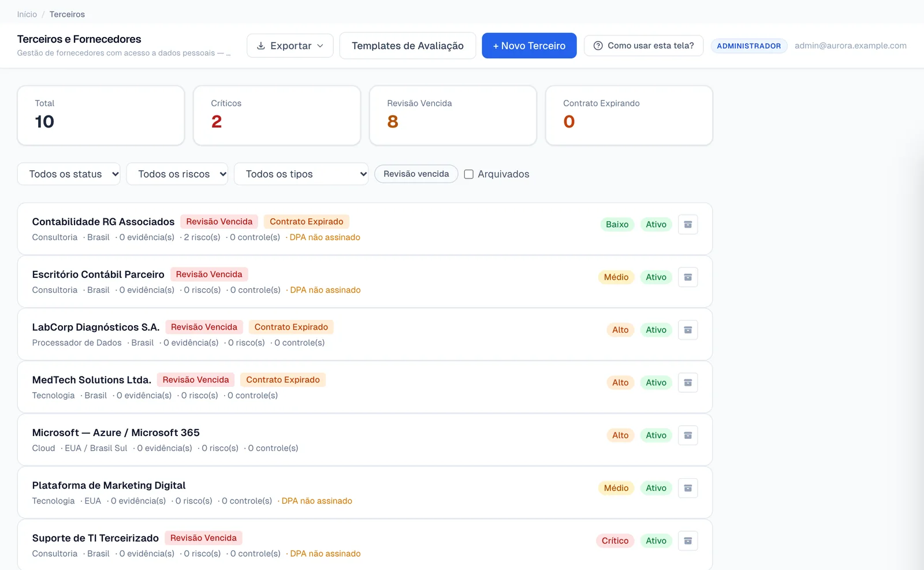Toggle the Revisão vencida filter chip

pyautogui.click(x=416, y=174)
